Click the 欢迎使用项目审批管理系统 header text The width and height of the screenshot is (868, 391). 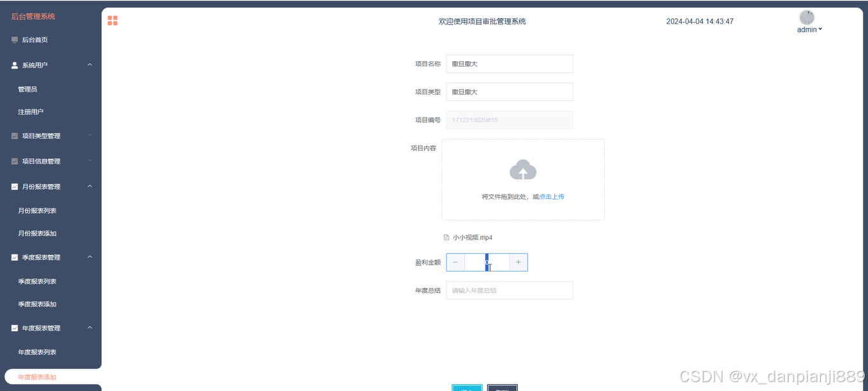click(x=482, y=22)
